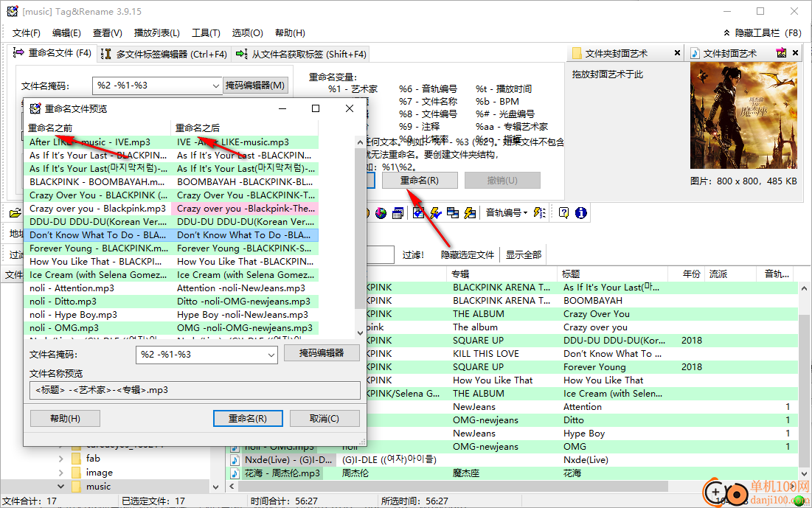
Task: Click 掩码编辑器(M) button in main window
Action: pyautogui.click(x=255, y=86)
